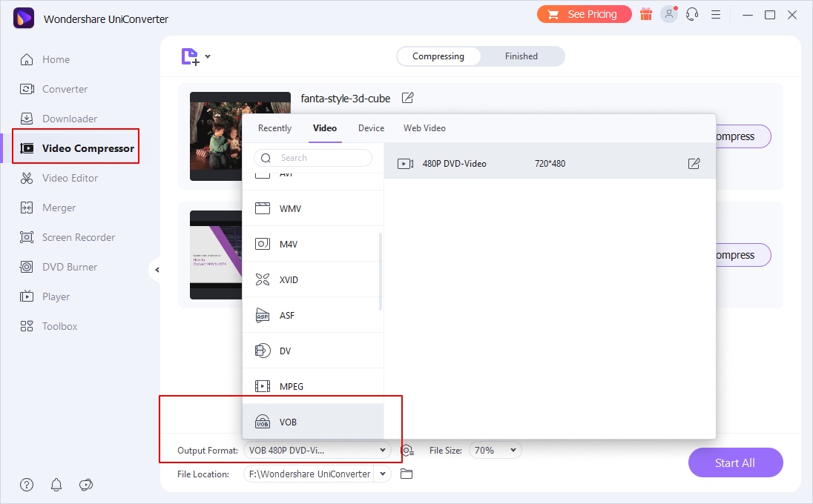The image size is (813, 504).
Task: Open the second video thumbnail
Action: [x=216, y=255]
